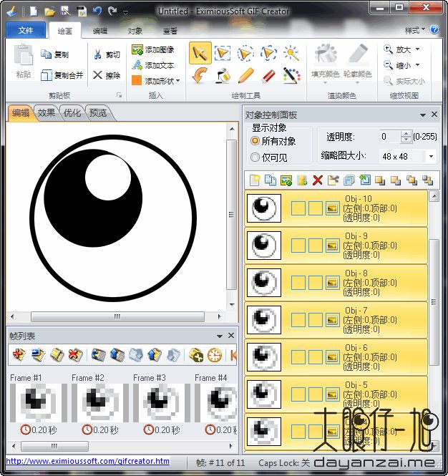Screen dimensions: 448x476
Task: Open the 效果 effects tab
Action: coord(47,112)
